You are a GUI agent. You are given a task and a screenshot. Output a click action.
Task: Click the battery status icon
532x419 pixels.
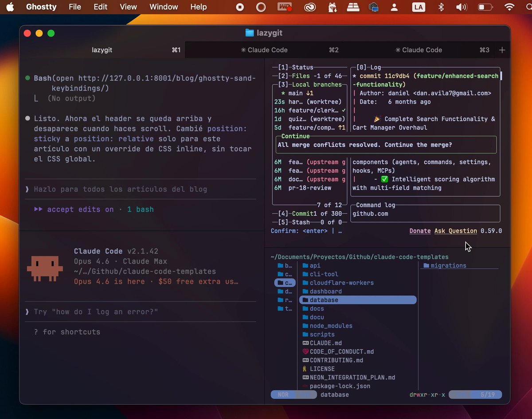485,7
